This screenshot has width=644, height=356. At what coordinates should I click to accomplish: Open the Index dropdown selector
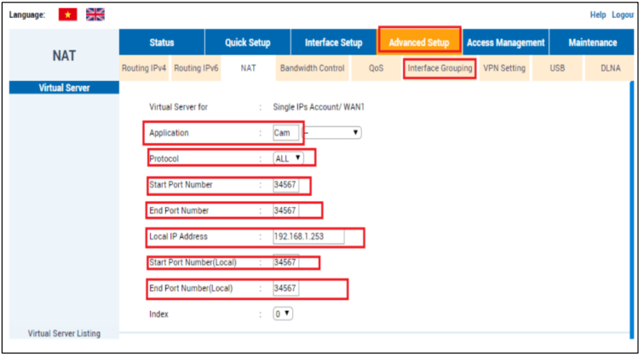tap(283, 314)
